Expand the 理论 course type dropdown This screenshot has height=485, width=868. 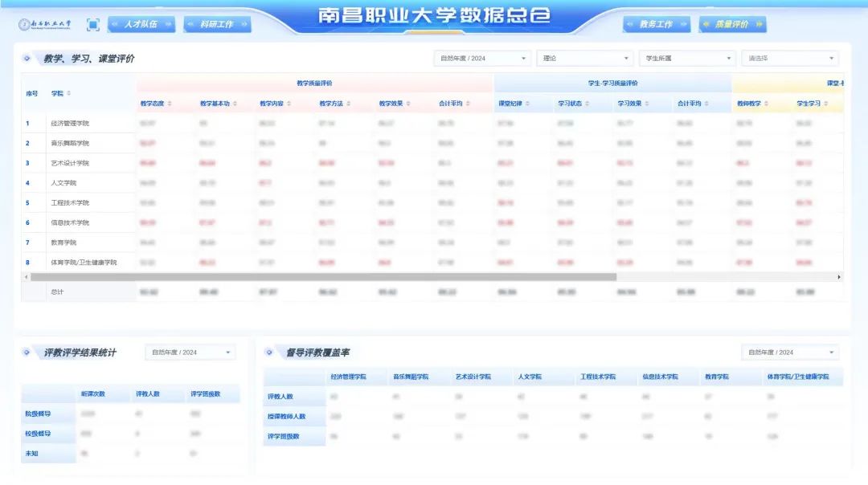click(586, 59)
